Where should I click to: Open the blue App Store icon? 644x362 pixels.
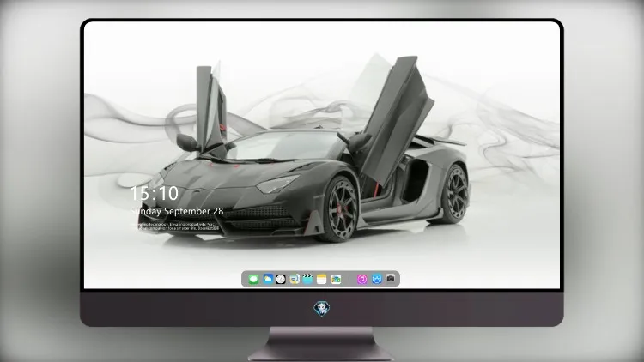[377, 279]
